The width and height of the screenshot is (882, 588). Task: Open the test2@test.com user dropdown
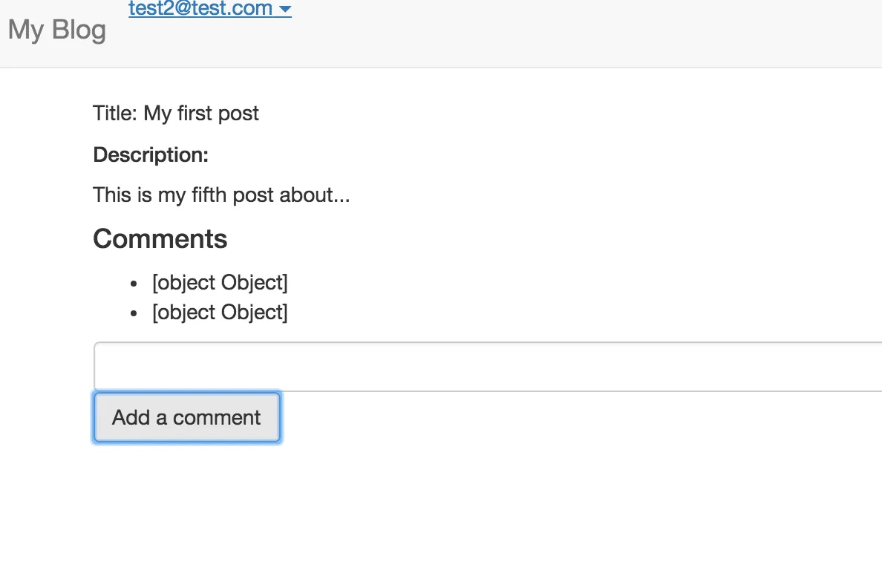tap(200, 9)
